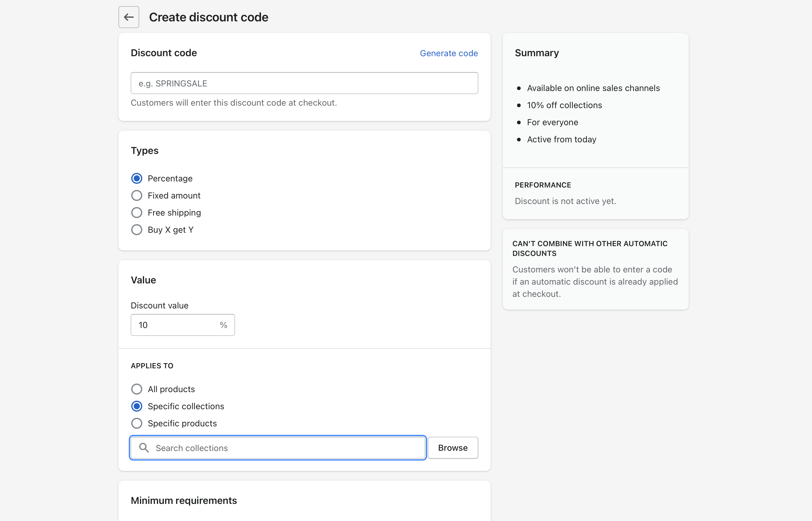The height and width of the screenshot is (521, 812).
Task: Click the Types section heading
Action: 144,151
